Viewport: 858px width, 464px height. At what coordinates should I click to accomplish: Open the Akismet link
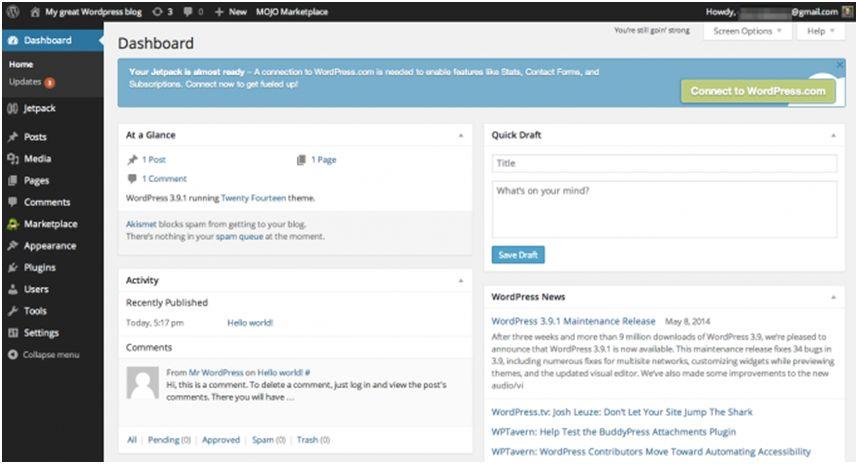pos(141,224)
